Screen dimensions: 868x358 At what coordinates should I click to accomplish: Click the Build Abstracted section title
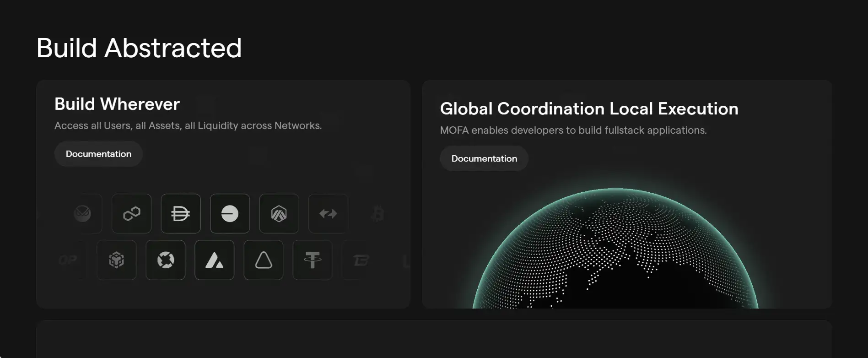tap(139, 48)
